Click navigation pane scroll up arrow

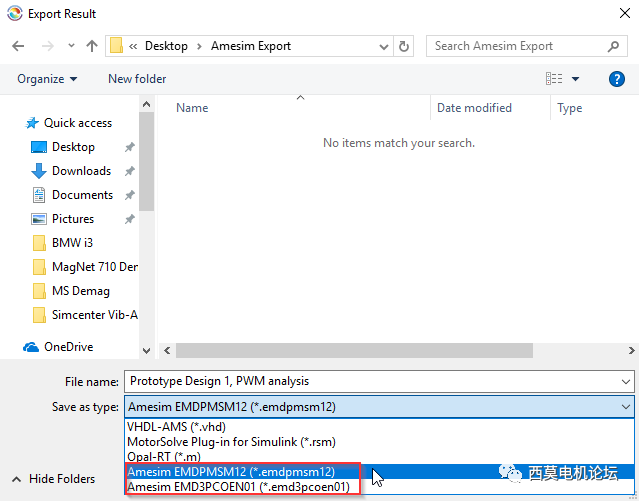tap(146, 104)
